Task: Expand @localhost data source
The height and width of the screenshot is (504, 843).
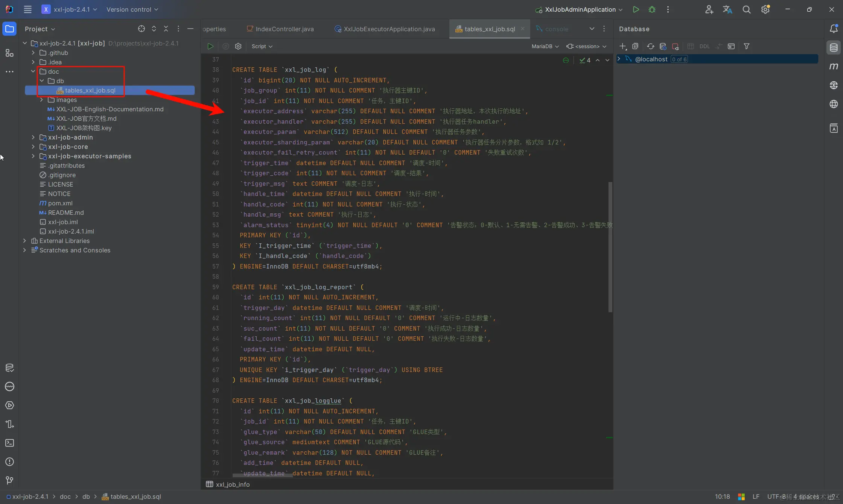Action: coord(619,59)
